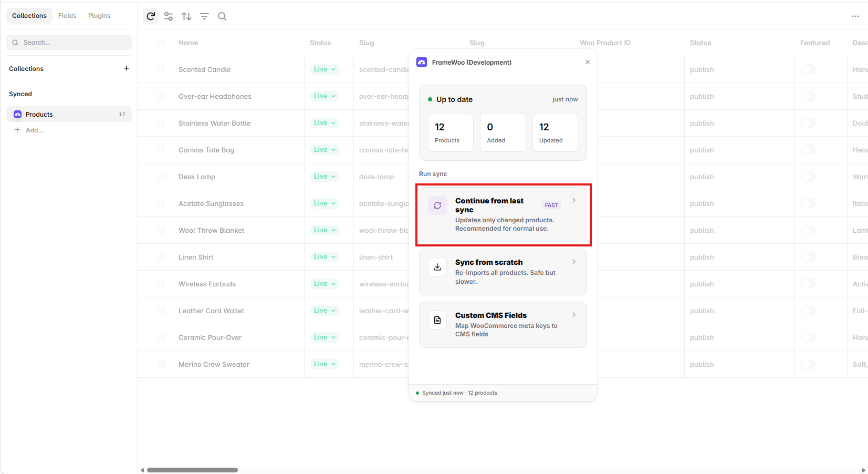Viewport: 868px width, 474px height.
Task: Close the FrameWoo plugin panel
Action: tap(588, 62)
